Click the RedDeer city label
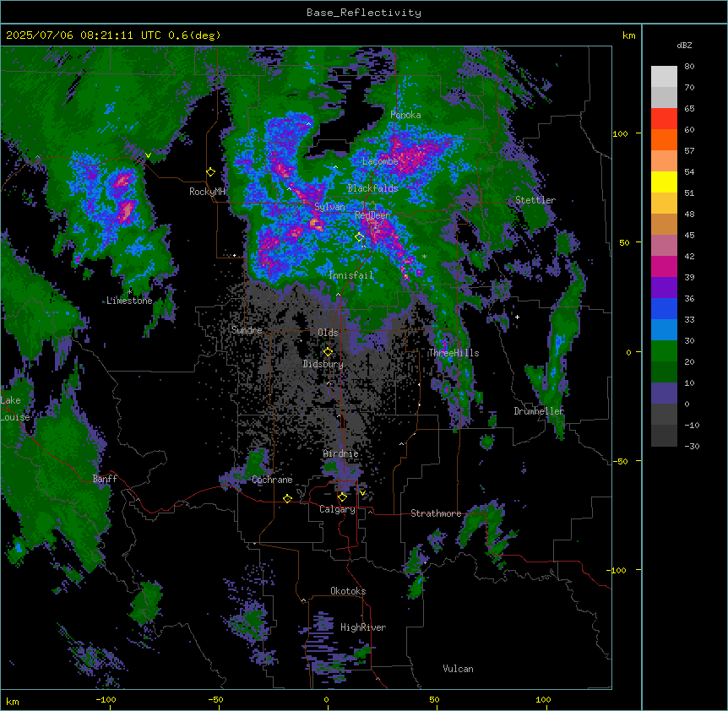The image size is (728, 711). click(x=372, y=214)
